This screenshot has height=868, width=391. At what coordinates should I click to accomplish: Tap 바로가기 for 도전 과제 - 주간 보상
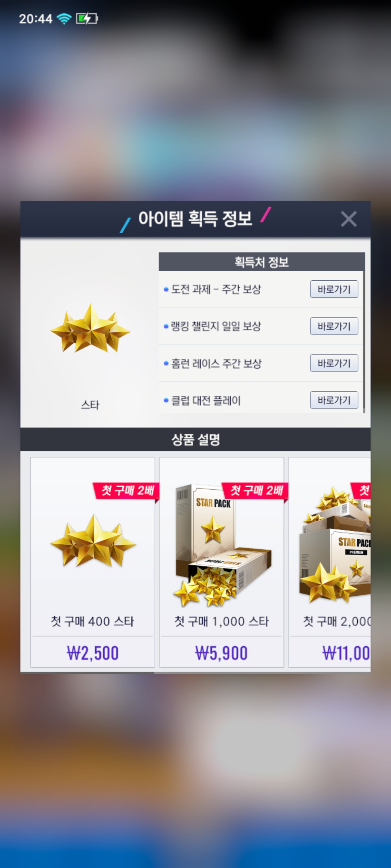click(x=334, y=289)
